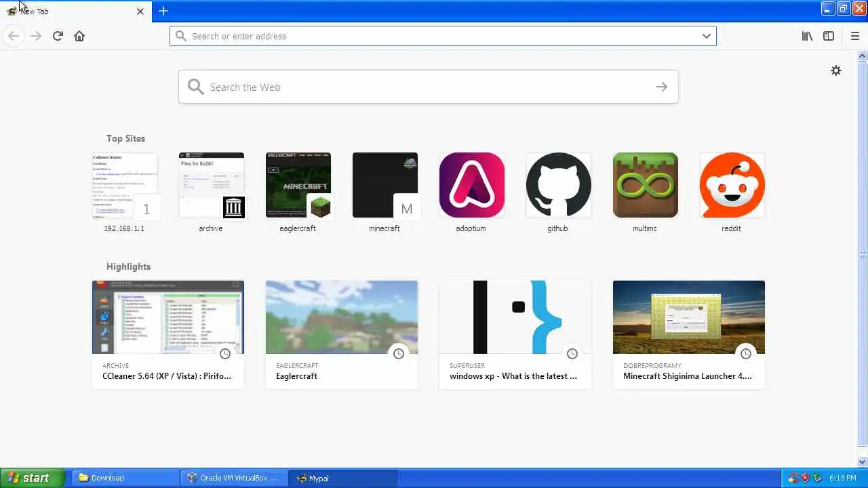This screenshot has height=488, width=868.
Task: Focus the Search or enter address field
Action: click(443, 36)
